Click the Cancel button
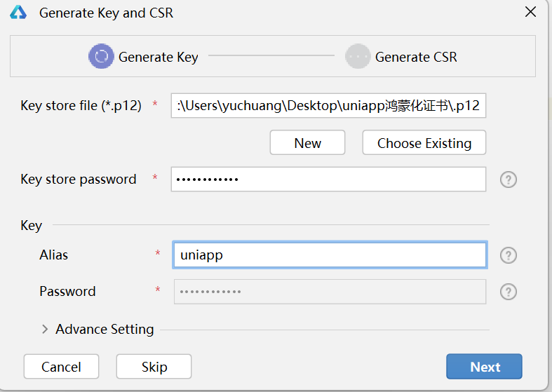 point(61,367)
